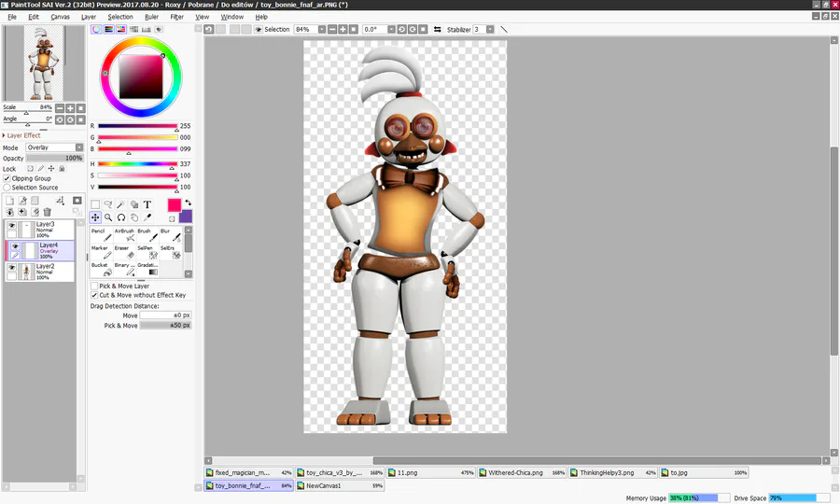This screenshot has width=840, height=504.
Task: Select the Move tool
Action: pyautogui.click(x=95, y=217)
